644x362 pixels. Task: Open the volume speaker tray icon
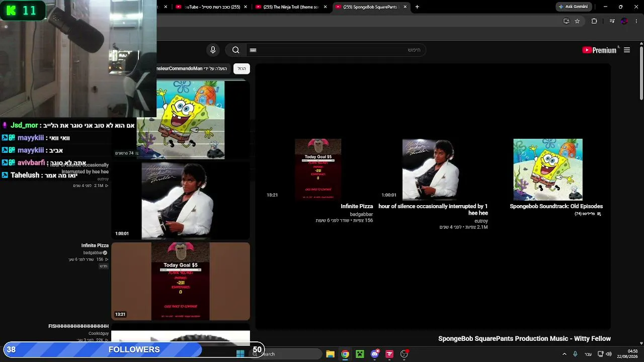tap(609, 354)
